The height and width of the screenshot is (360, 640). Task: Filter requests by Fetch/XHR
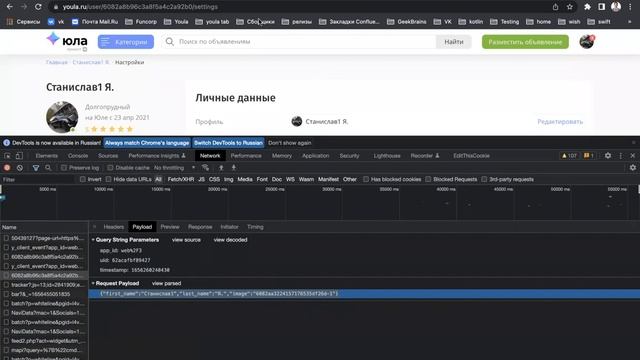pyautogui.click(x=181, y=179)
